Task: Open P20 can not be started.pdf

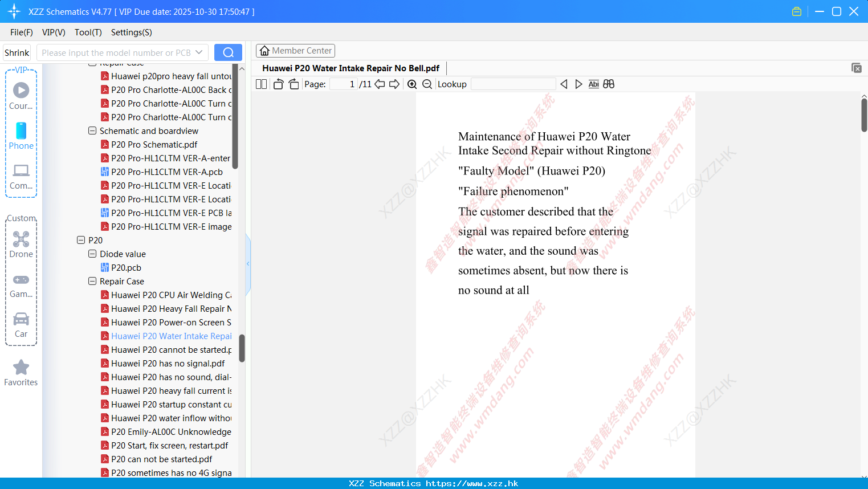Action: tap(156, 459)
